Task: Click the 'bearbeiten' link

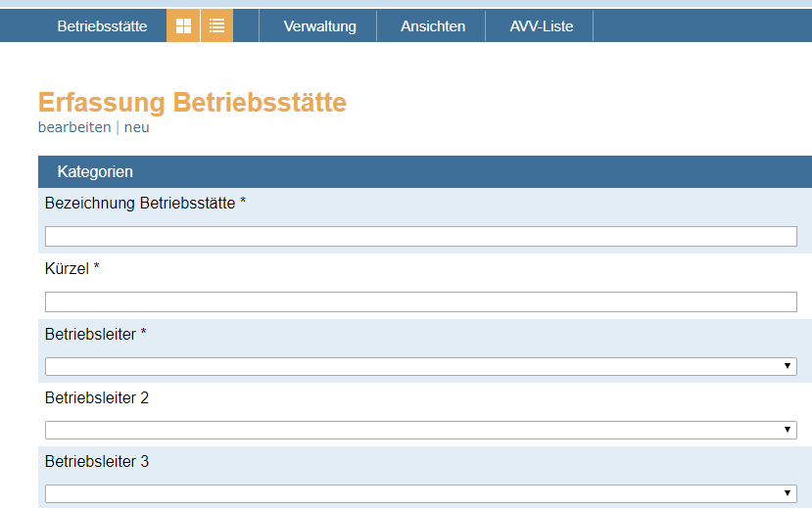Action: [x=74, y=127]
